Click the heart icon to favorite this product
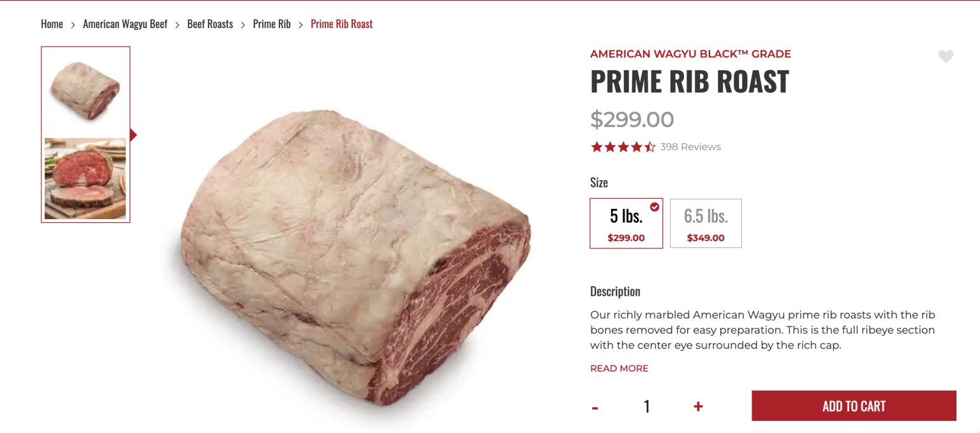This screenshot has width=980, height=433. 946,56
